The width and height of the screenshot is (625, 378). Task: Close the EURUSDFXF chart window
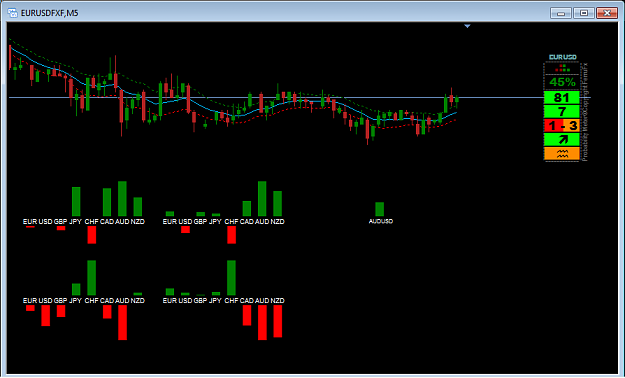[607, 13]
